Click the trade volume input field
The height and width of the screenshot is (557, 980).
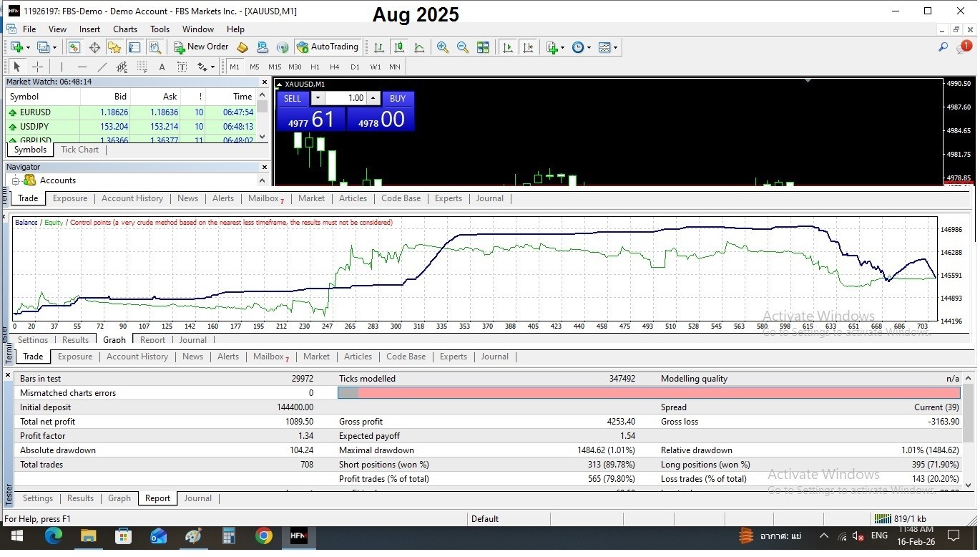pyautogui.click(x=347, y=99)
